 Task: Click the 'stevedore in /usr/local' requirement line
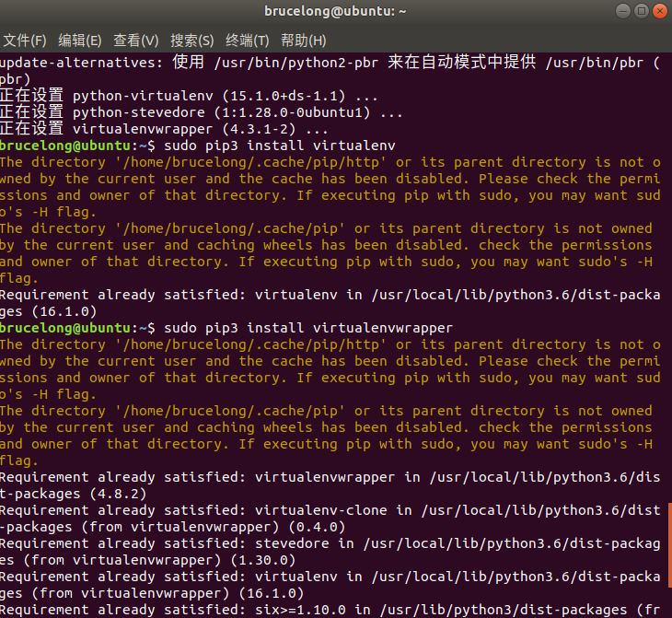point(330,543)
